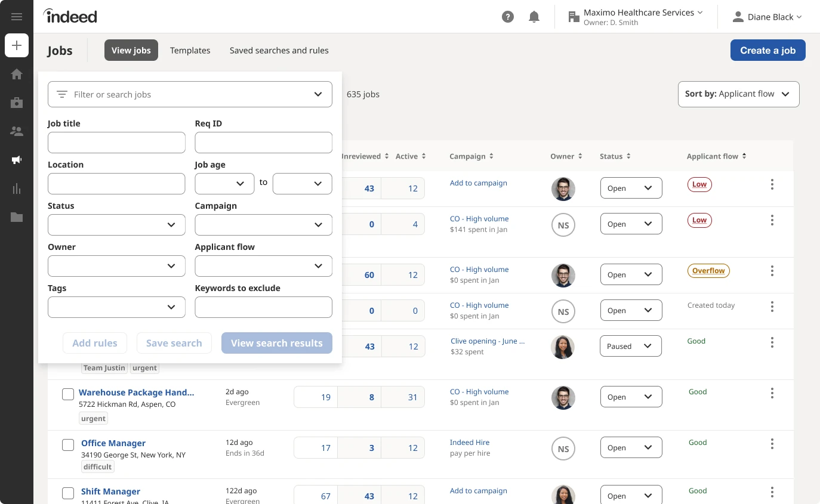Focus the Keywords to exclude field
Image resolution: width=820 pixels, height=504 pixels.
point(263,307)
